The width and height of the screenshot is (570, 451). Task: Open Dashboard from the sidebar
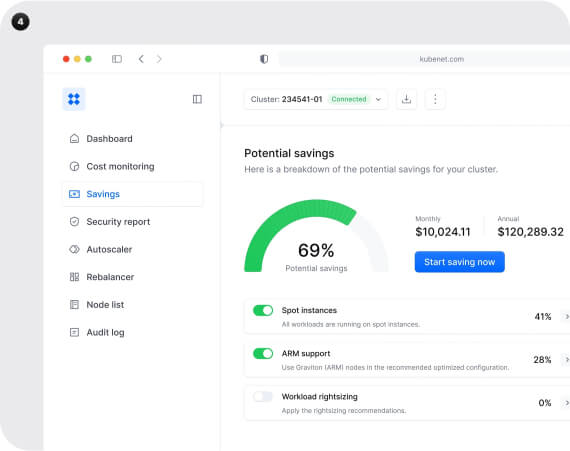(133, 138)
